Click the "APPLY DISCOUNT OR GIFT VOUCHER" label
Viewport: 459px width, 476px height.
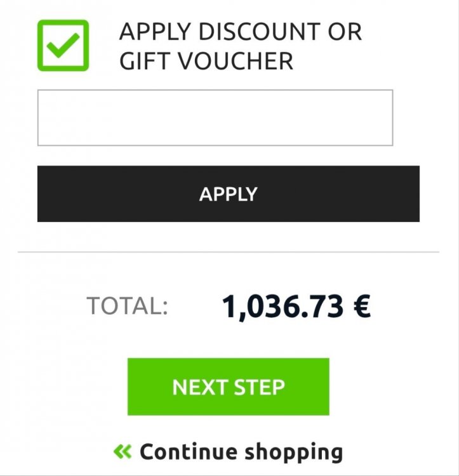[x=240, y=46]
